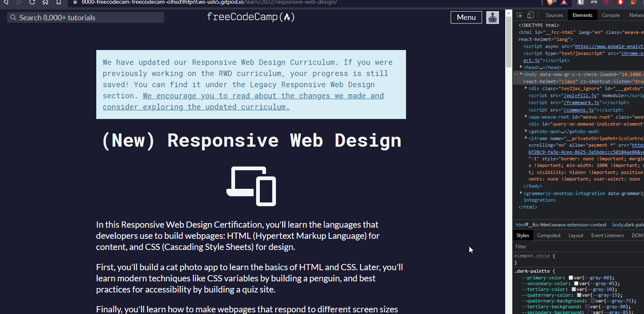Click the magnifier icon in tutorial search
This screenshot has height=314, width=644.
(13, 17)
